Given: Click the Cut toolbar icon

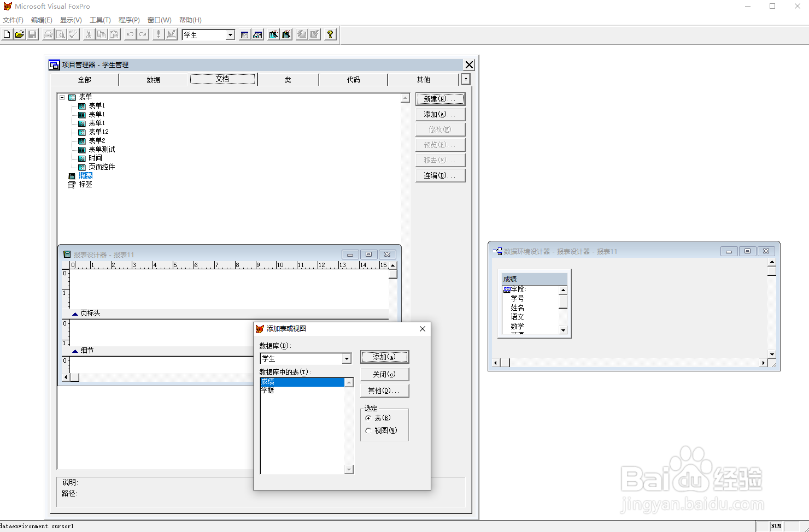Looking at the screenshot, I should (89, 34).
